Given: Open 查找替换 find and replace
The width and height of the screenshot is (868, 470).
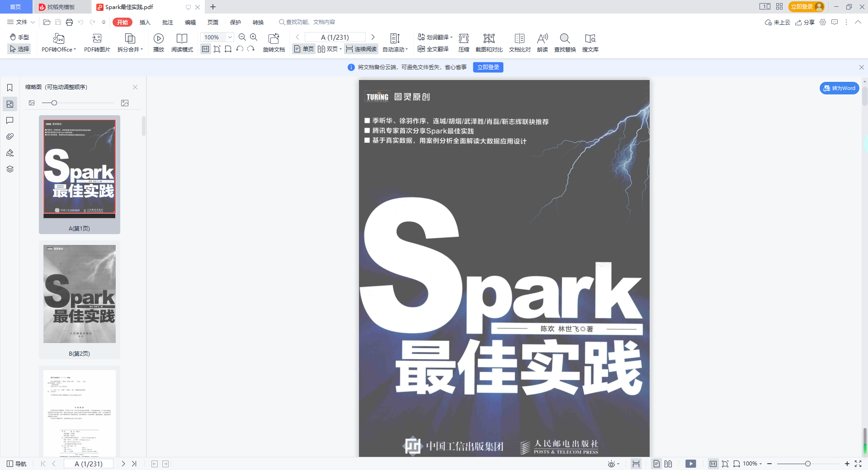Looking at the screenshot, I should 565,43.
